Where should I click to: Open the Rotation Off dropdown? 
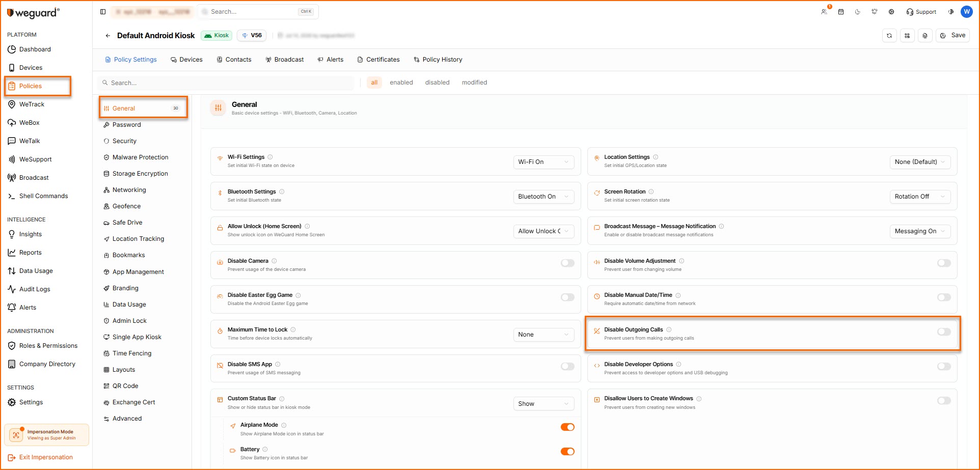[x=920, y=197]
